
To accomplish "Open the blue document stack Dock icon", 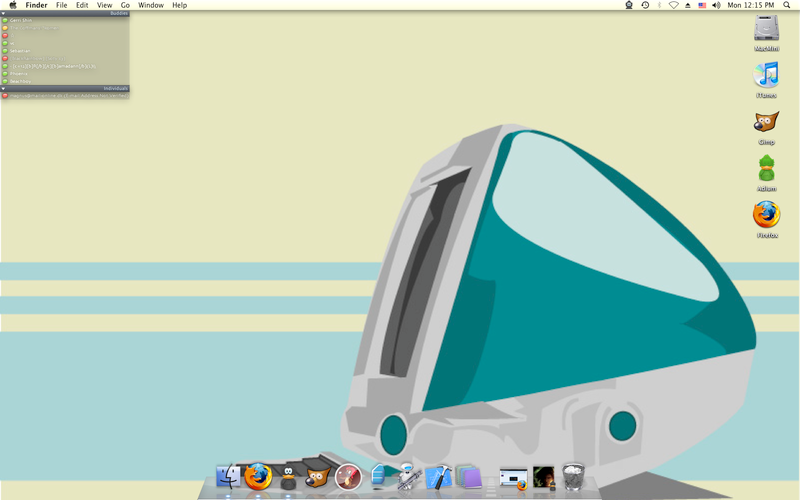I will click(378, 476).
